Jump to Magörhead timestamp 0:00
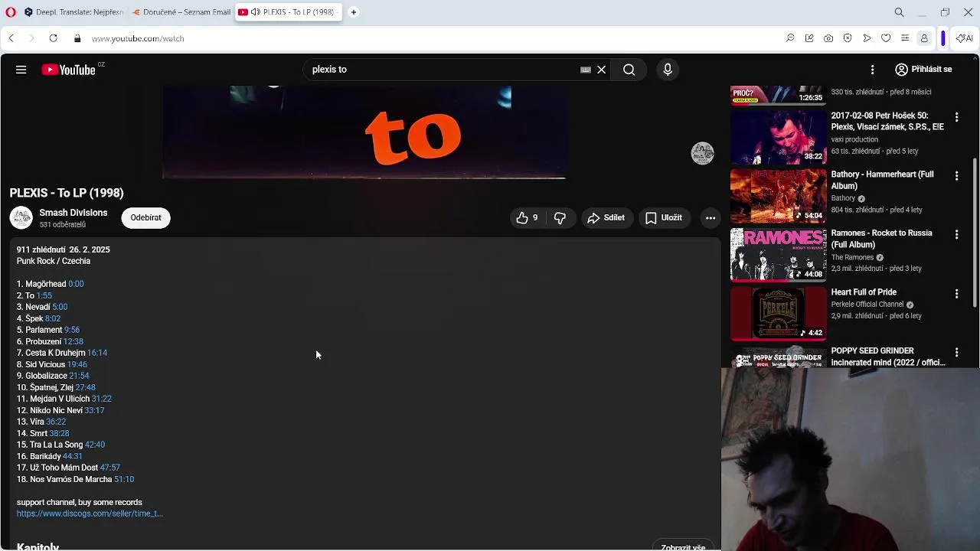This screenshot has height=551, width=980. click(x=76, y=284)
